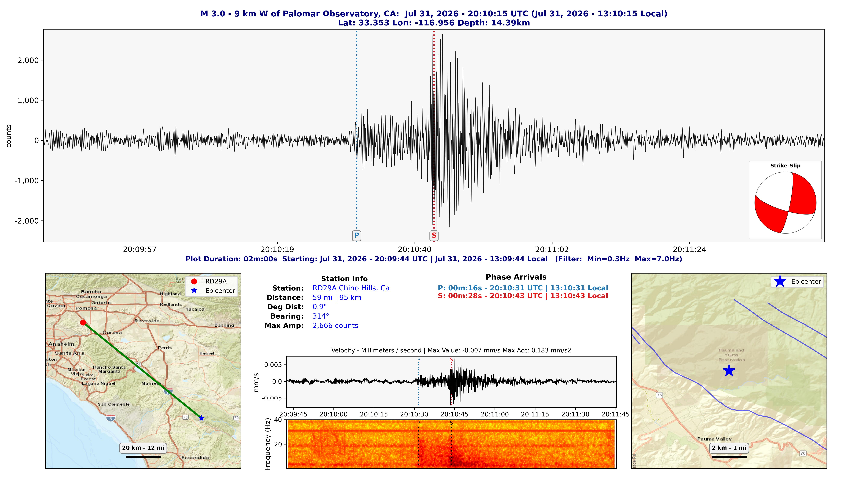Click the 'Escondido' label on the regional map
This screenshot has width=868, height=488.
click(195, 458)
